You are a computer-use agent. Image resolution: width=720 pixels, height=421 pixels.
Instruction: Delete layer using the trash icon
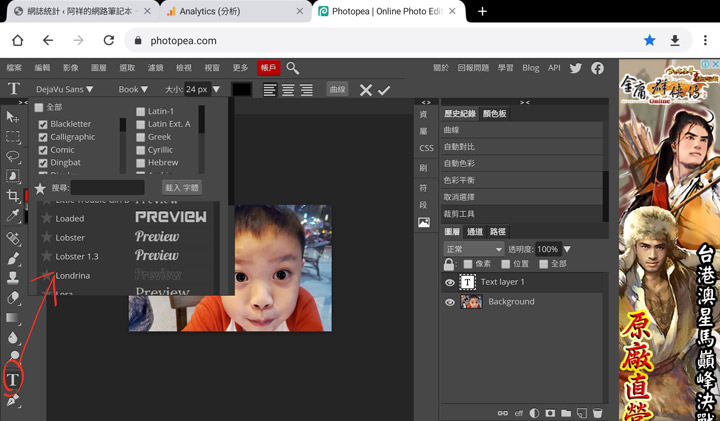(597, 413)
